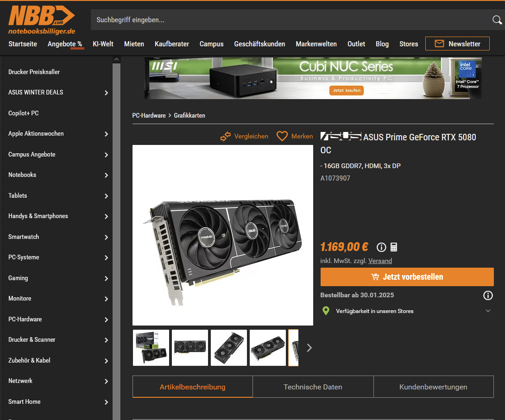Click the shopping cart icon in preorder button

tap(375, 277)
